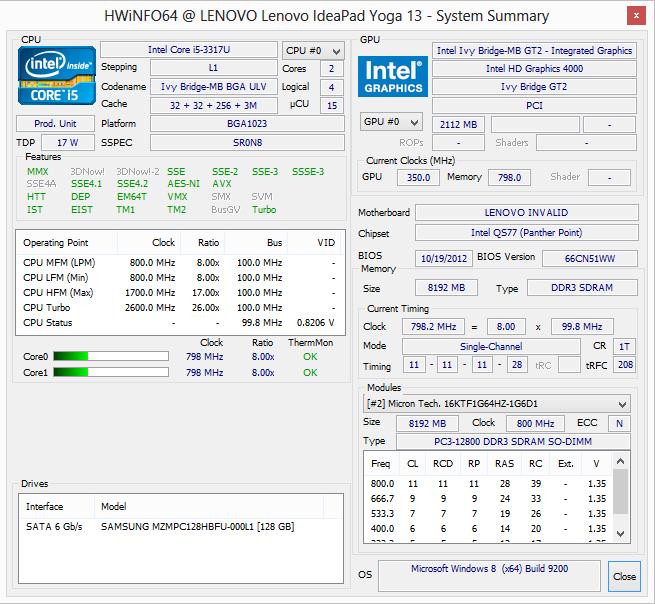This screenshot has width=655, height=604.
Task: Click the EM64T feature label
Action: 132,197
